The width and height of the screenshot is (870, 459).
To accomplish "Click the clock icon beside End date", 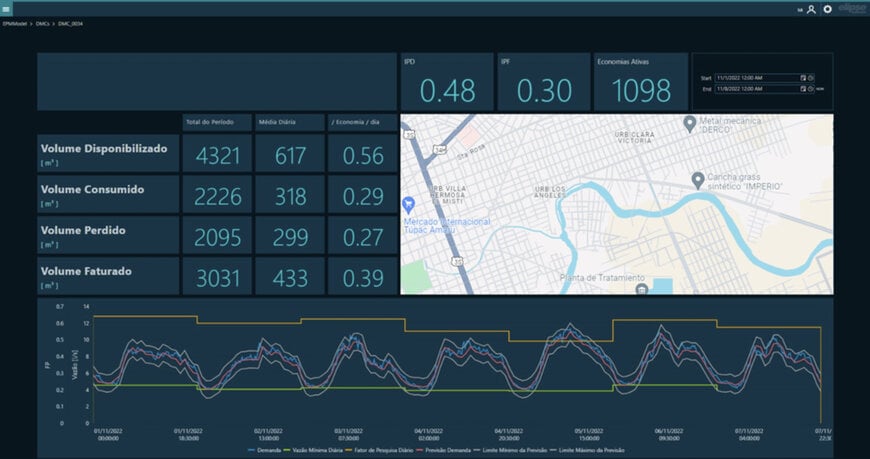I will 811,89.
